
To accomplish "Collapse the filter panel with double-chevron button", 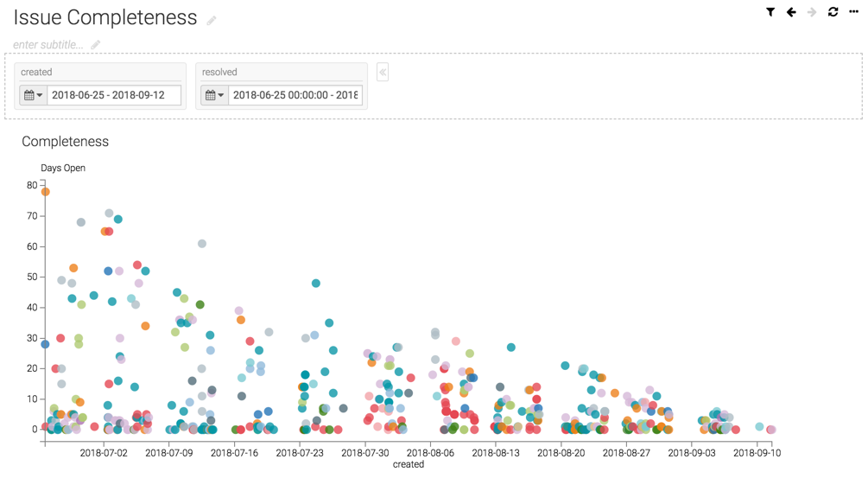I will (x=383, y=73).
